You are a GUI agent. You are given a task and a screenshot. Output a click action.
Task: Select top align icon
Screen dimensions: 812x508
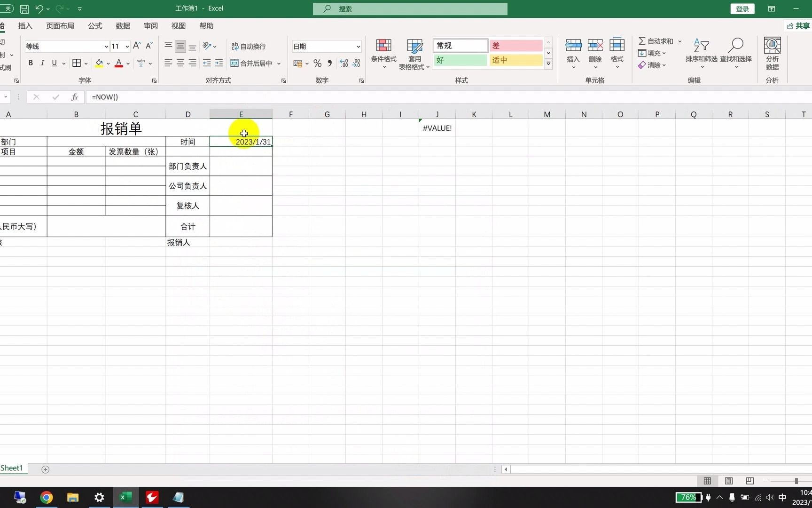tap(168, 46)
